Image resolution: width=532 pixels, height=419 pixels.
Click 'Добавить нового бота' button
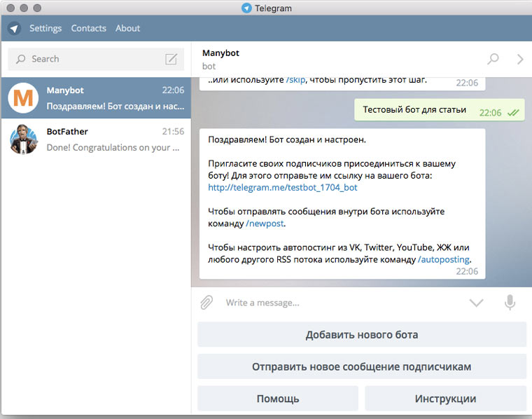click(362, 334)
